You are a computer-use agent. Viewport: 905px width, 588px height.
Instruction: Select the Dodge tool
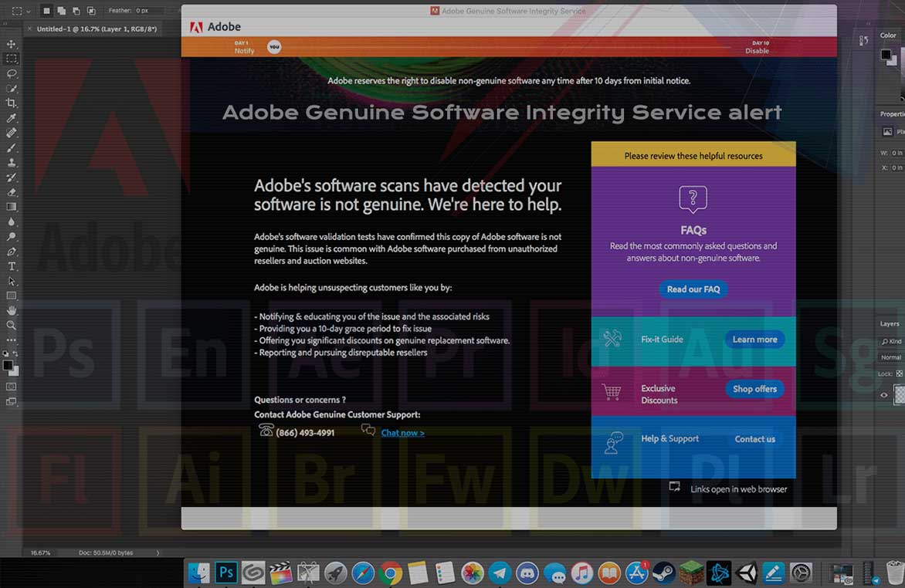pos(11,237)
